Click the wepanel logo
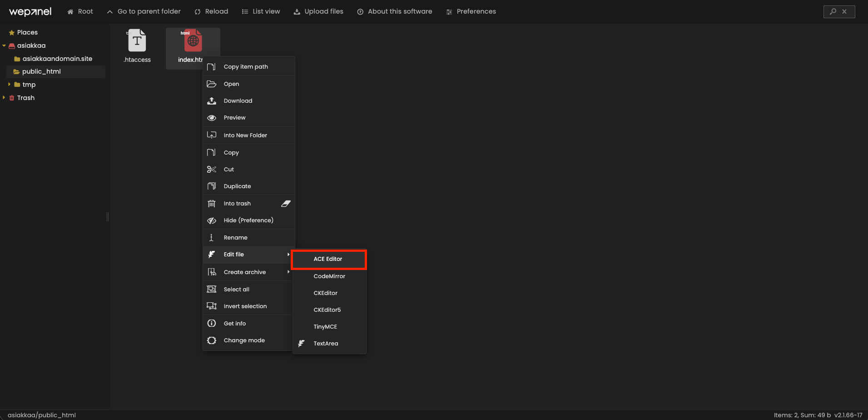868x420 pixels. pyautogui.click(x=30, y=12)
